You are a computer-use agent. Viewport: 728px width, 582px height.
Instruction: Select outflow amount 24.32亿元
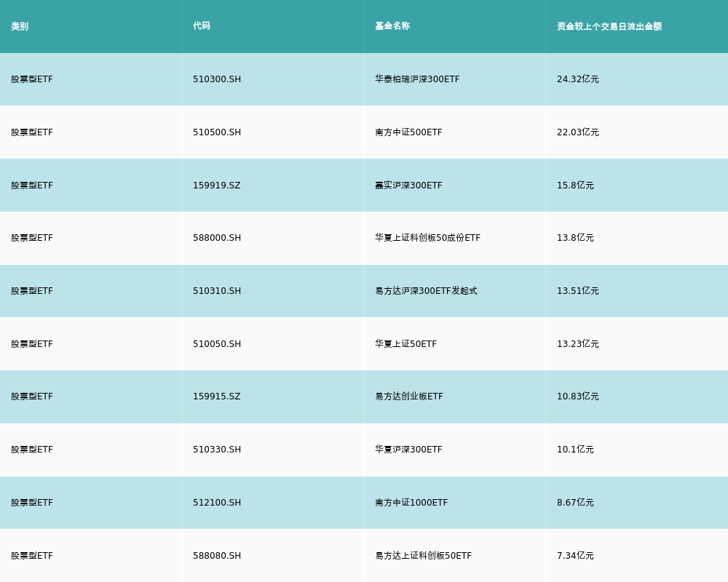(577, 79)
